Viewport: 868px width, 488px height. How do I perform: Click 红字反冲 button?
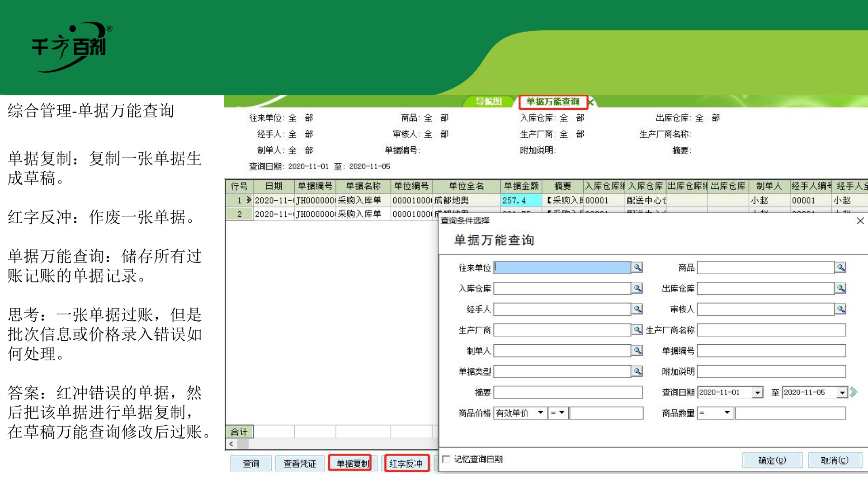[x=406, y=464]
